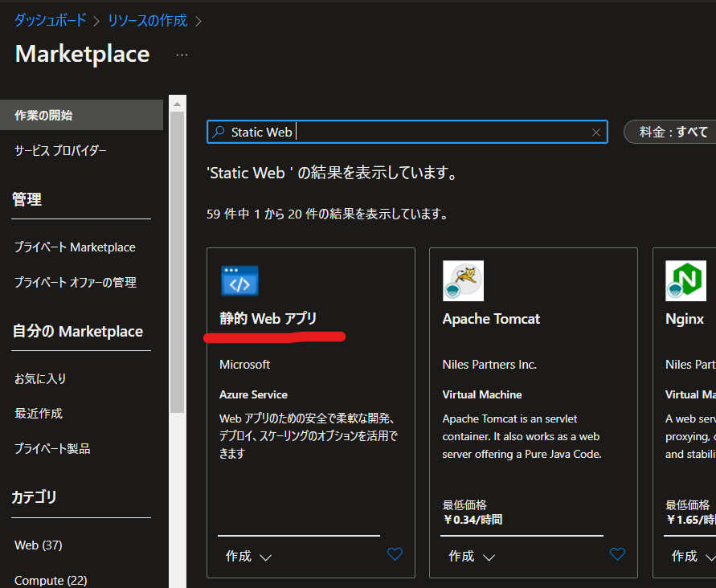Filter by Compute (22) category
The width and height of the screenshot is (716, 588).
(x=51, y=580)
